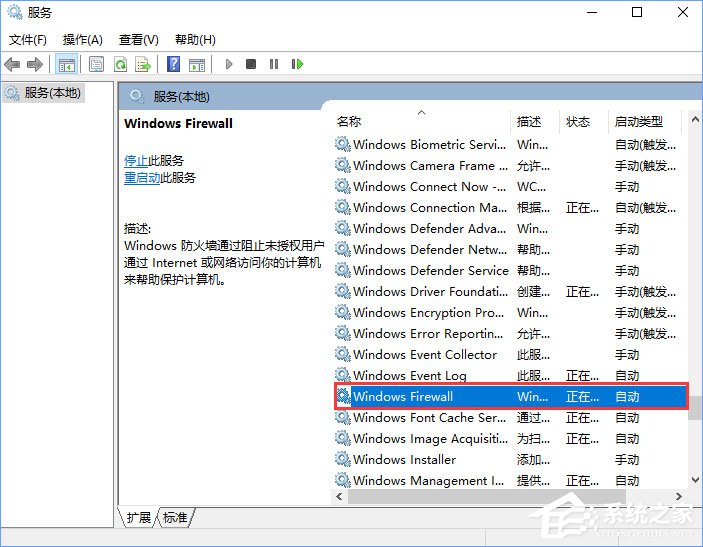Select the Windows Font Cache Service row

(511, 417)
